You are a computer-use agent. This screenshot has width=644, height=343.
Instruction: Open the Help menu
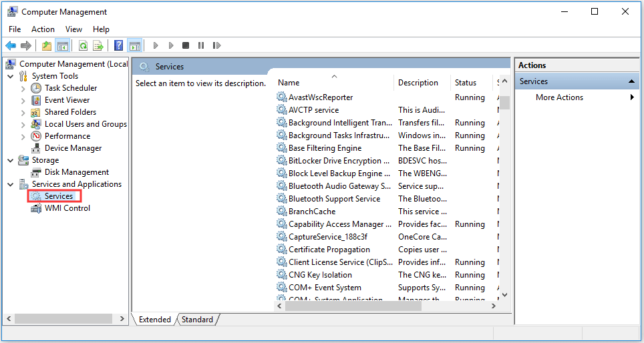point(101,29)
